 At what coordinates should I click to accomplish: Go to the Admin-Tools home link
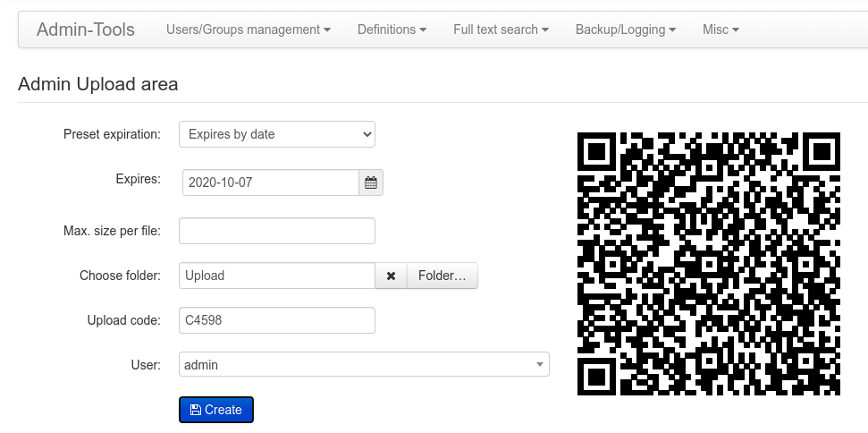(86, 30)
